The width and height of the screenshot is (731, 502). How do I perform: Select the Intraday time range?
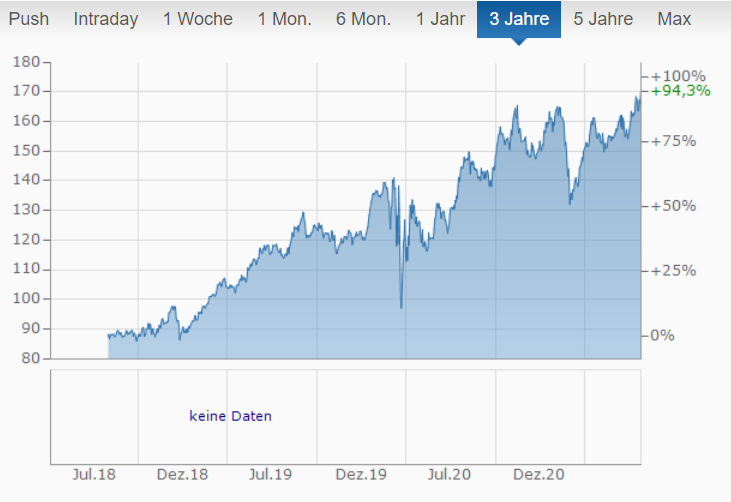coord(106,19)
